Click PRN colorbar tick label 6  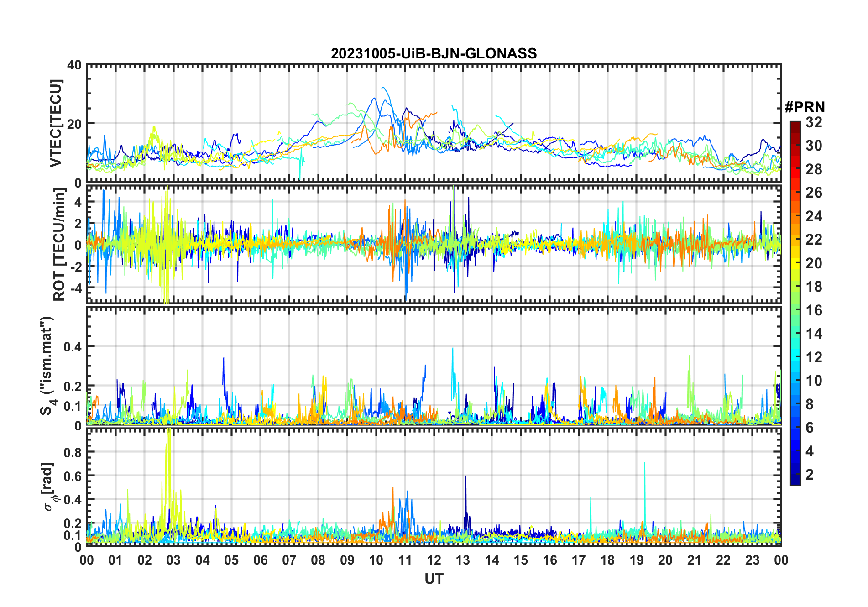[x=810, y=428]
